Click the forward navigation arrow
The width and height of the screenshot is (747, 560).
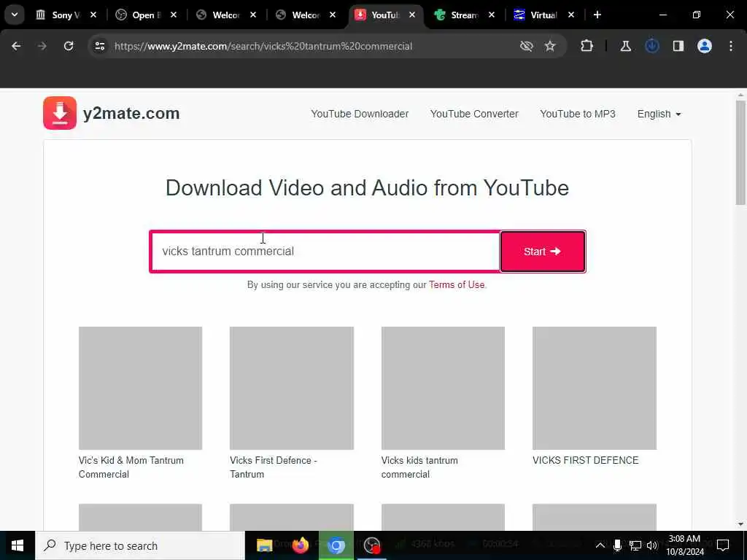42,46
